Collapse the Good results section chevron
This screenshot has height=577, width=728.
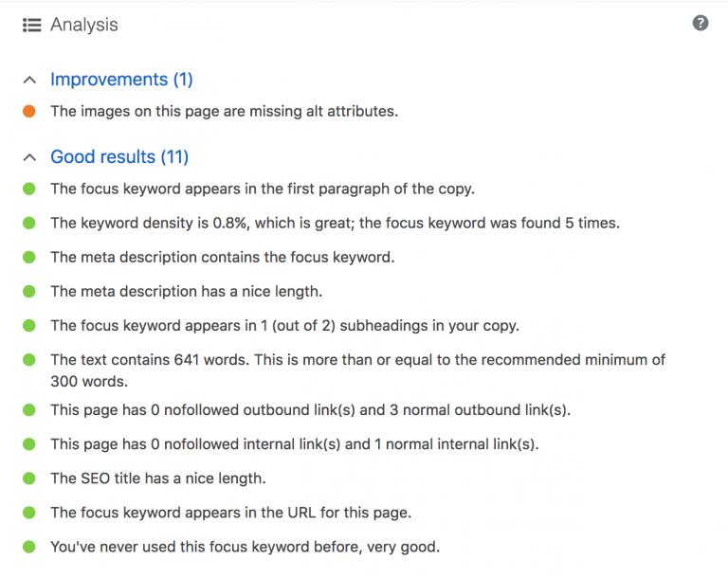[x=30, y=157]
